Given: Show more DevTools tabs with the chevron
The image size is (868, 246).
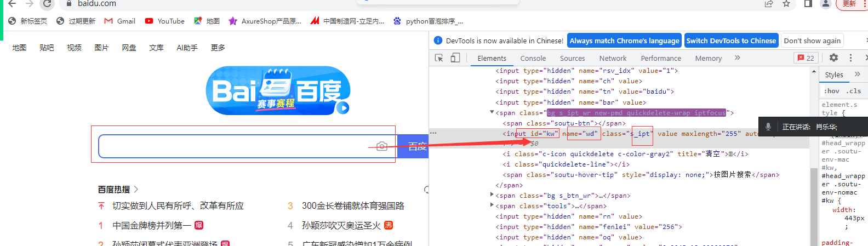Looking at the screenshot, I should pos(738,58).
